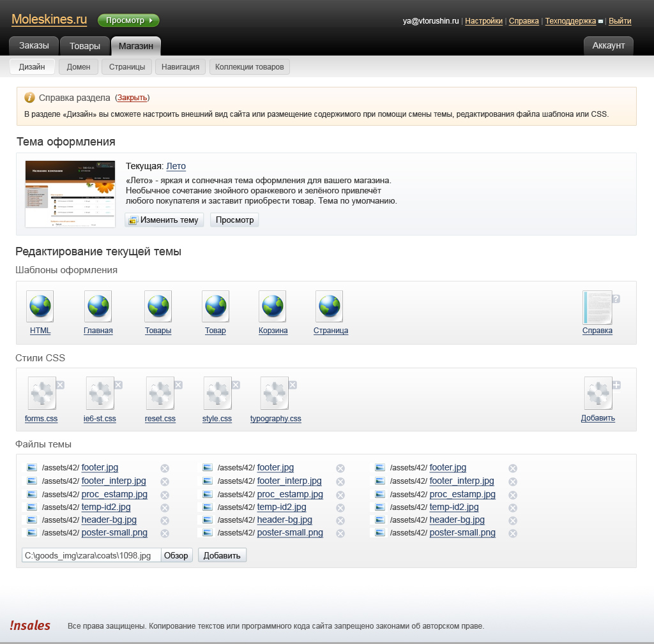Switch to the Товары main tab

tap(85, 46)
